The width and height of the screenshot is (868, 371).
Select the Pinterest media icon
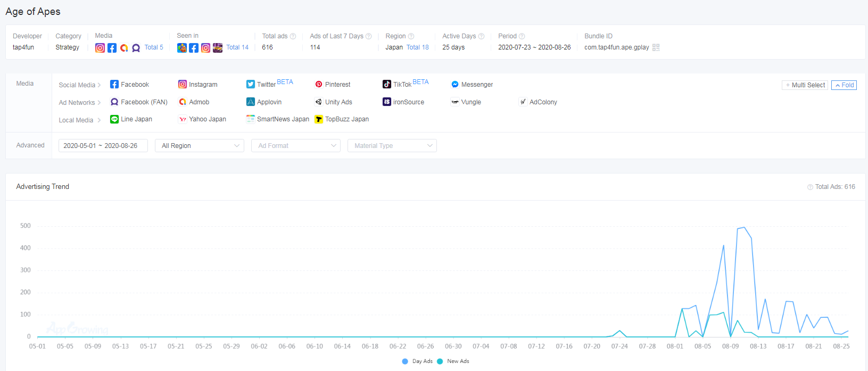[x=319, y=85]
